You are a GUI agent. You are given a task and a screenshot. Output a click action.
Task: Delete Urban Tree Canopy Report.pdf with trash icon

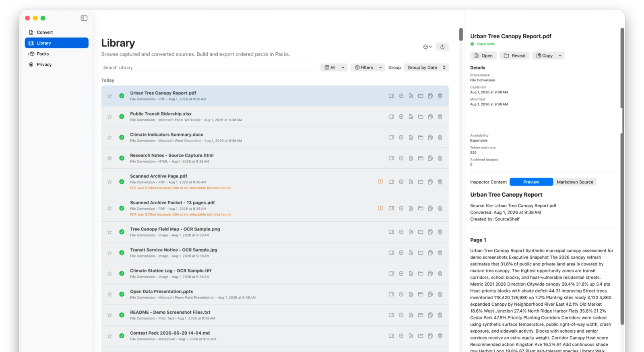click(x=440, y=96)
